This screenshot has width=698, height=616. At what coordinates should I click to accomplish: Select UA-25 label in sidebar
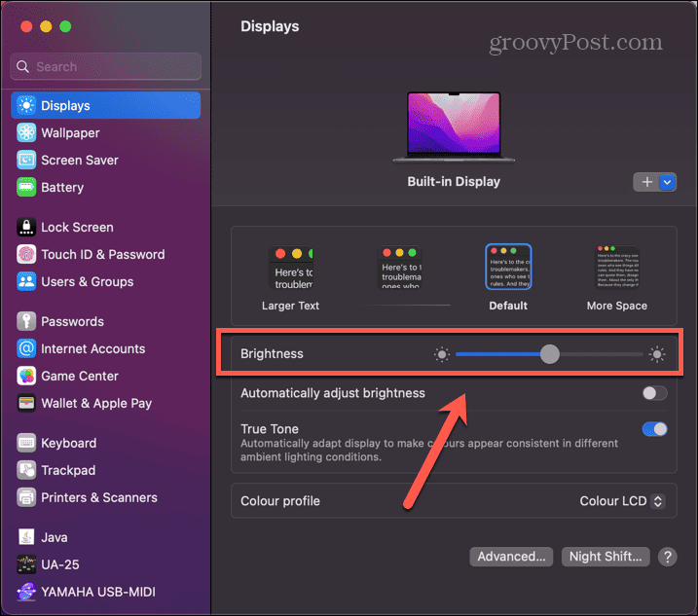(x=60, y=564)
